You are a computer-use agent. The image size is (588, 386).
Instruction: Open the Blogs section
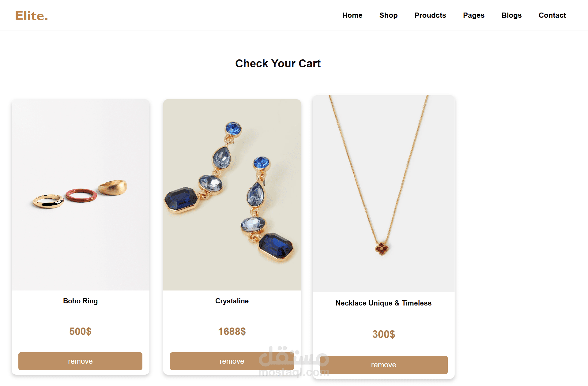pos(511,15)
